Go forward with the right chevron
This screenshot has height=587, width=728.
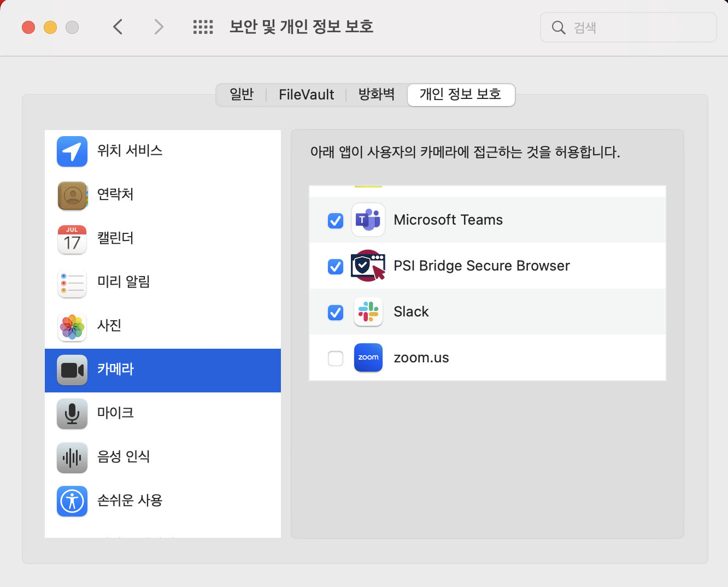coord(158,26)
